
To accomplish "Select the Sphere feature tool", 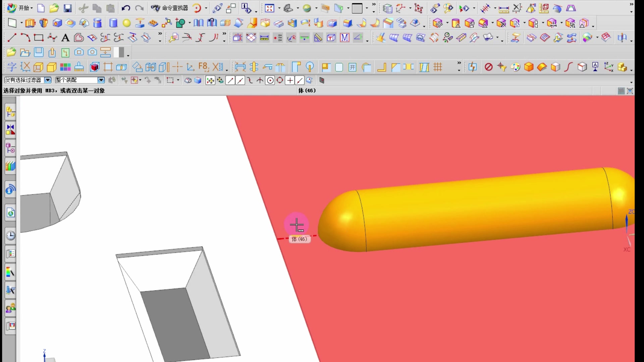I will coord(126,23).
